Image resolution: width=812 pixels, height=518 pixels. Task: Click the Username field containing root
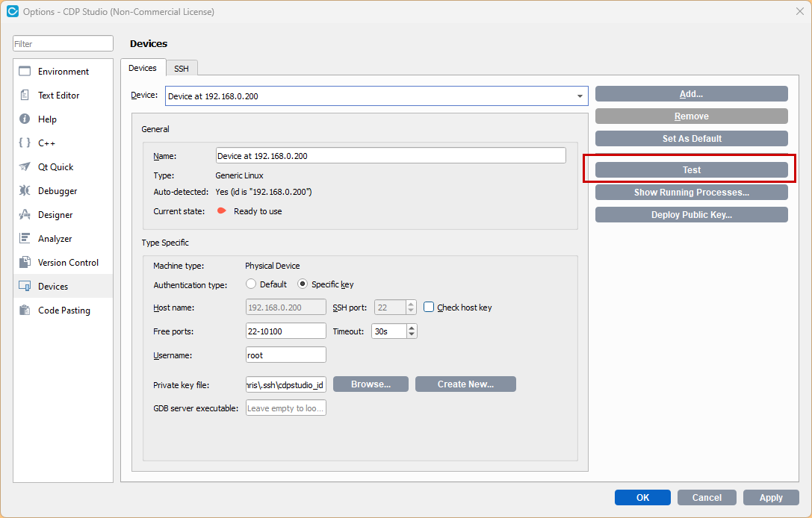click(x=286, y=355)
